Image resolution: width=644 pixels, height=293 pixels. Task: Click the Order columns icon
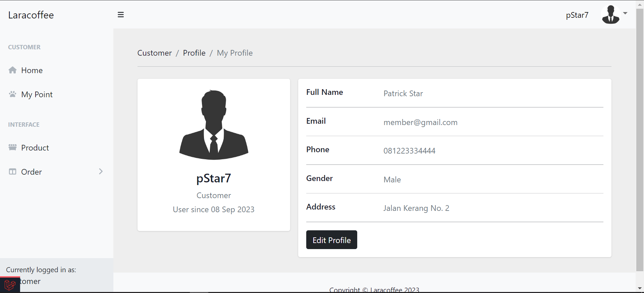pyautogui.click(x=13, y=172)
